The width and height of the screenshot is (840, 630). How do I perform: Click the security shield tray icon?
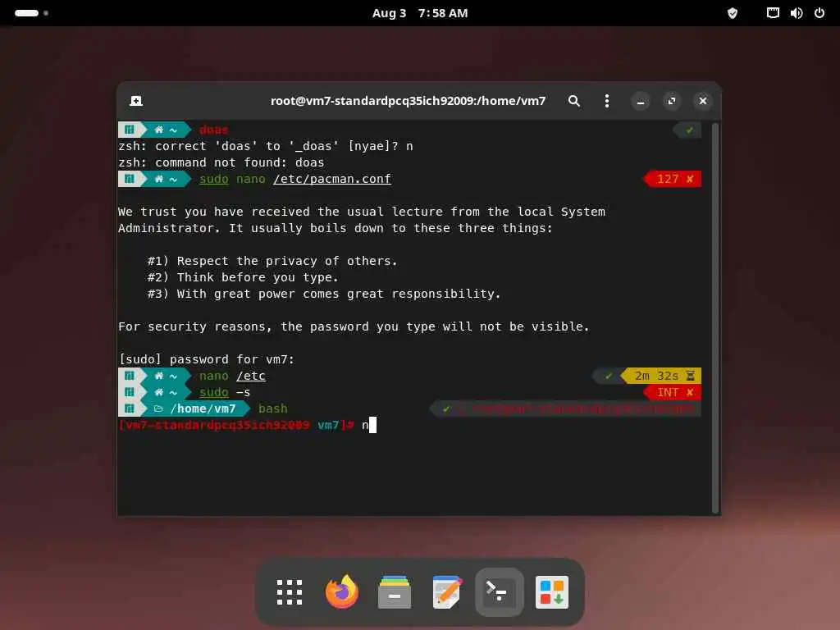click(733, 13)
